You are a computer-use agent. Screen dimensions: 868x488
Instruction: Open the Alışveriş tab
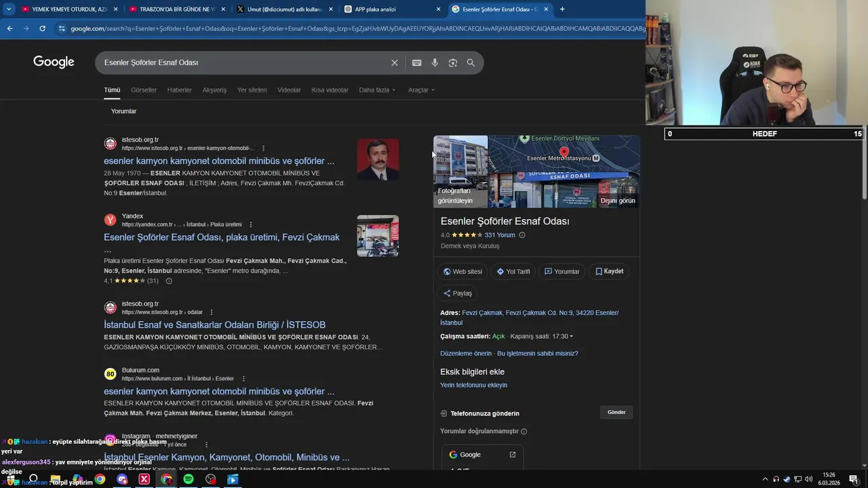click(x=214, y=90)
